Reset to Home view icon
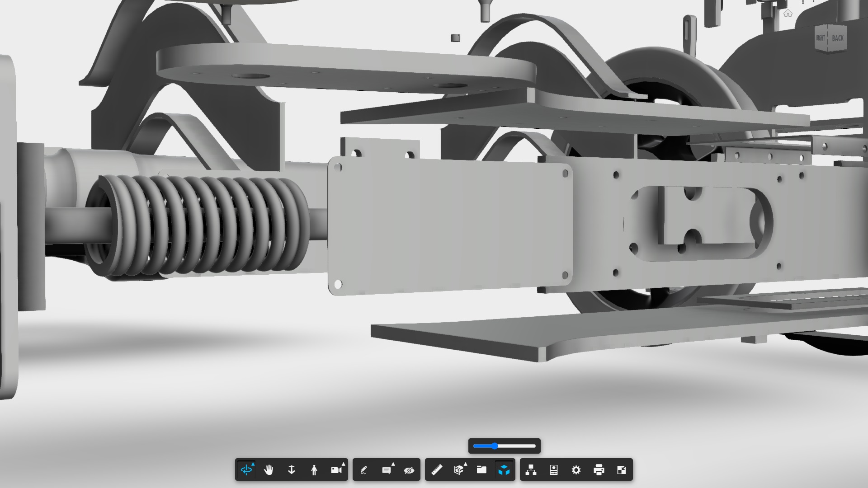The width and height of the screenshot is (868, 488). click(x=788, y=14)
